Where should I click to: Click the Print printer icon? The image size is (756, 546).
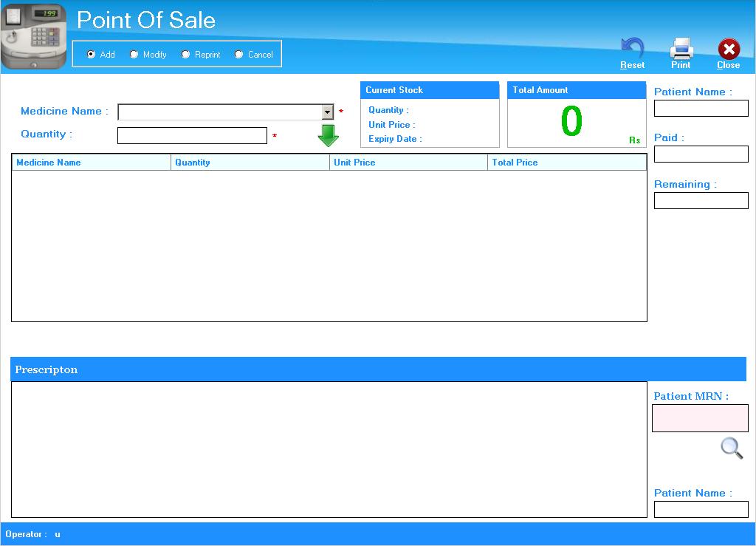point(681,48)
